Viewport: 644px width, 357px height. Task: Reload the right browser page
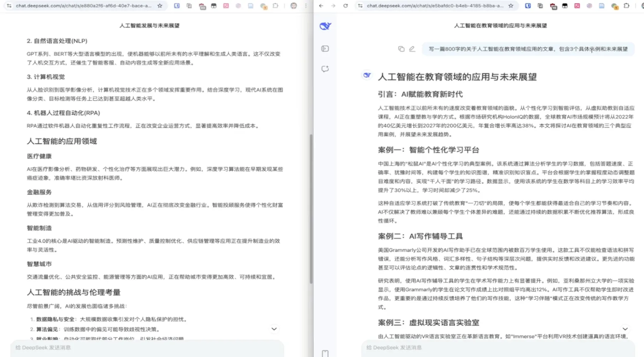coord(345,6)
